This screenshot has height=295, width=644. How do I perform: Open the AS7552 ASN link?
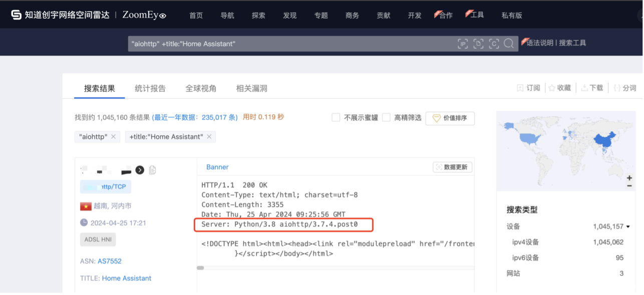pyautogui.click(x=110, y=261)
